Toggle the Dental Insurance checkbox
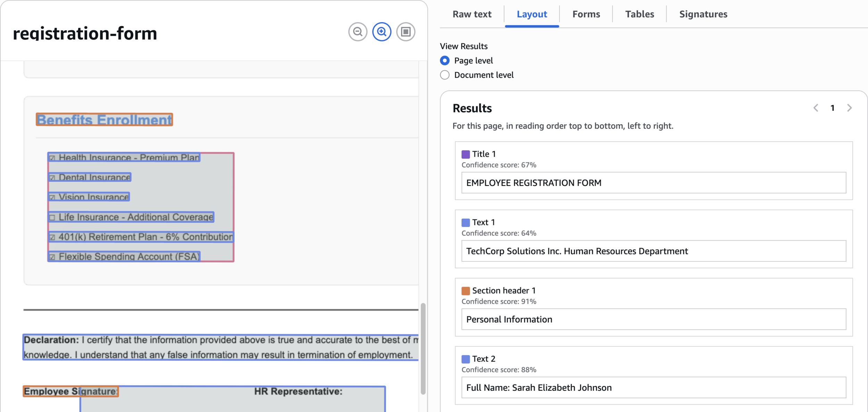The image size is (868, 412). [x=52, y=178]
